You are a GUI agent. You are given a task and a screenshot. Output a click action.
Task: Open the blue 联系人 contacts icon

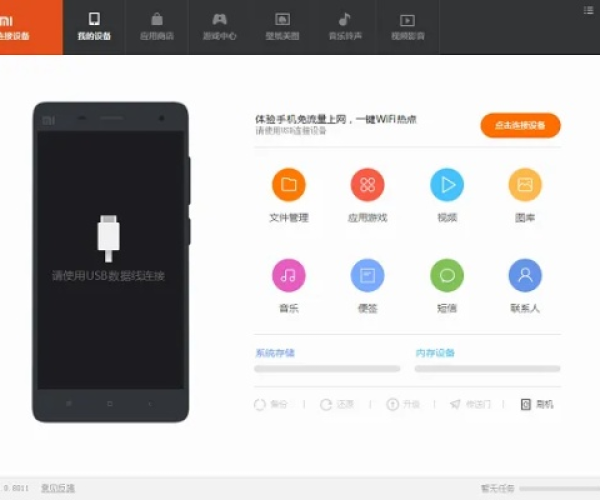[x=525, y=275]
